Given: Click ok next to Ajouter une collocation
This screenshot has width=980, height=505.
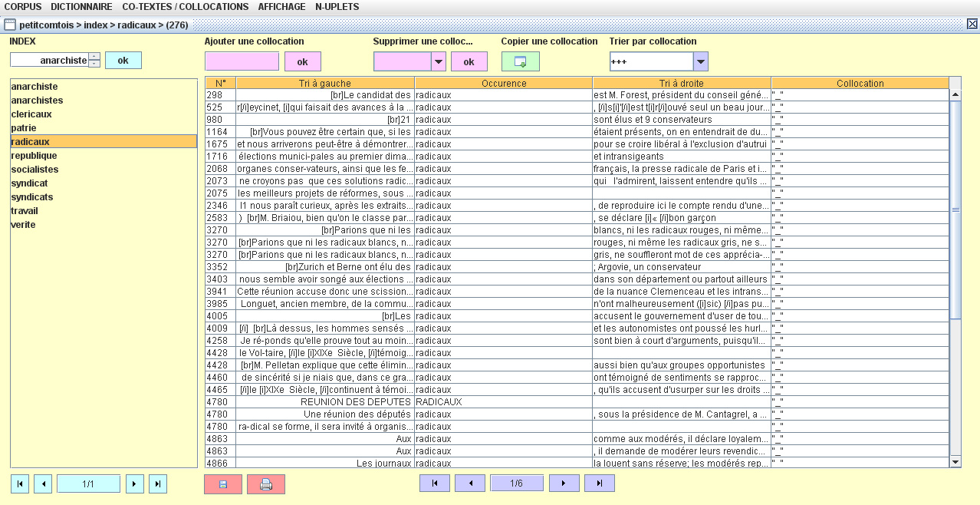Looking at the screenshot, I should click(x=302, y=61).
